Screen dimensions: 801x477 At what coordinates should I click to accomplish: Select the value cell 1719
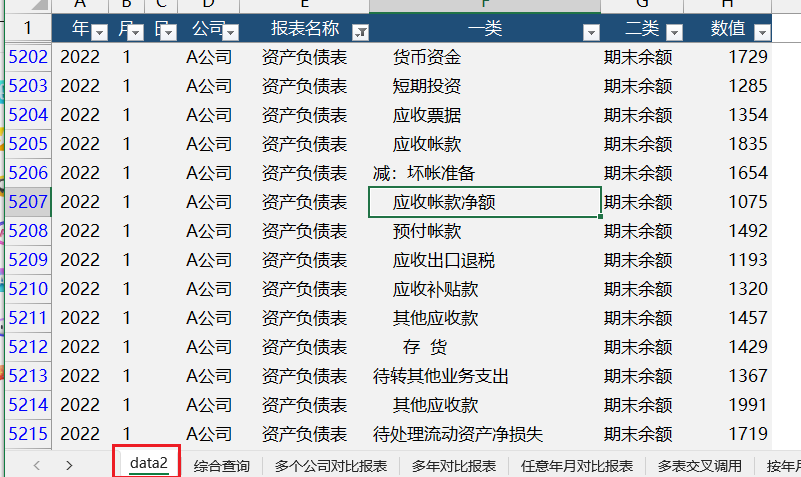pyautogui.click(x=727, y=434)
